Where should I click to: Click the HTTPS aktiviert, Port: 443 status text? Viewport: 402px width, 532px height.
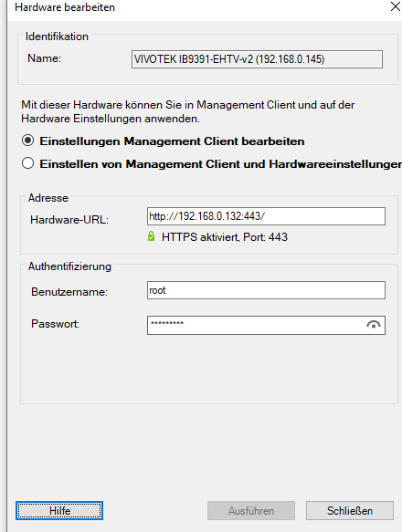[x=225, y=237]
